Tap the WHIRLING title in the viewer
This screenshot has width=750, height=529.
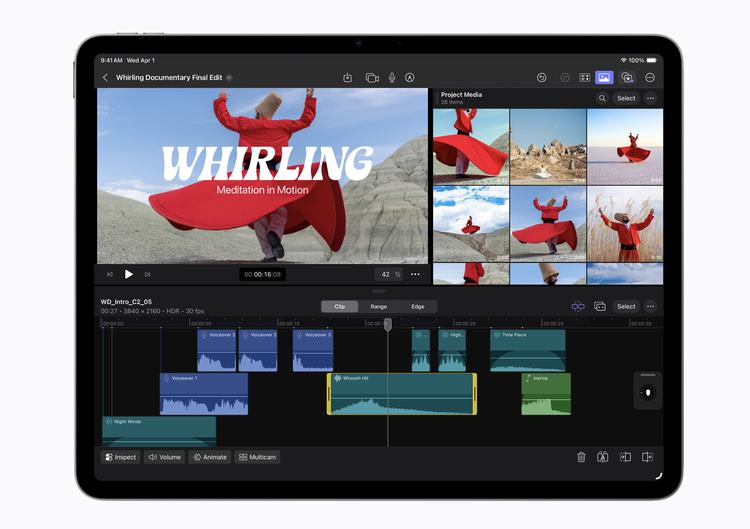pyautogui.click(x=267, y=163)
